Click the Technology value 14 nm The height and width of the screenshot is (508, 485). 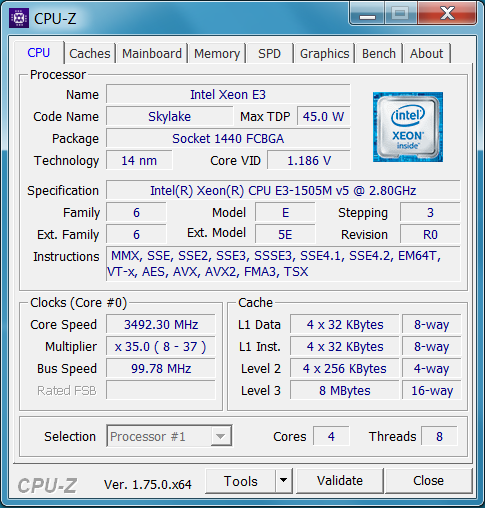139,160
